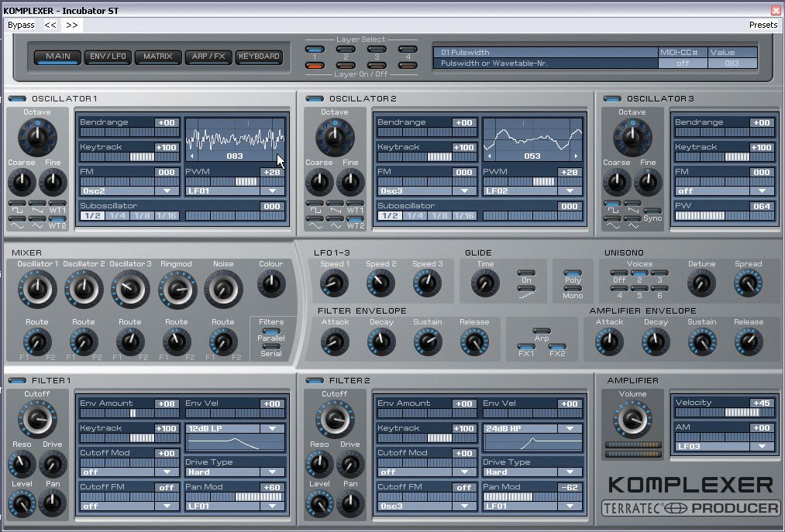The image size is (785, 532).
Task: Select sawtooth waveform for Oscillator 1
Action: click(37, 204)
